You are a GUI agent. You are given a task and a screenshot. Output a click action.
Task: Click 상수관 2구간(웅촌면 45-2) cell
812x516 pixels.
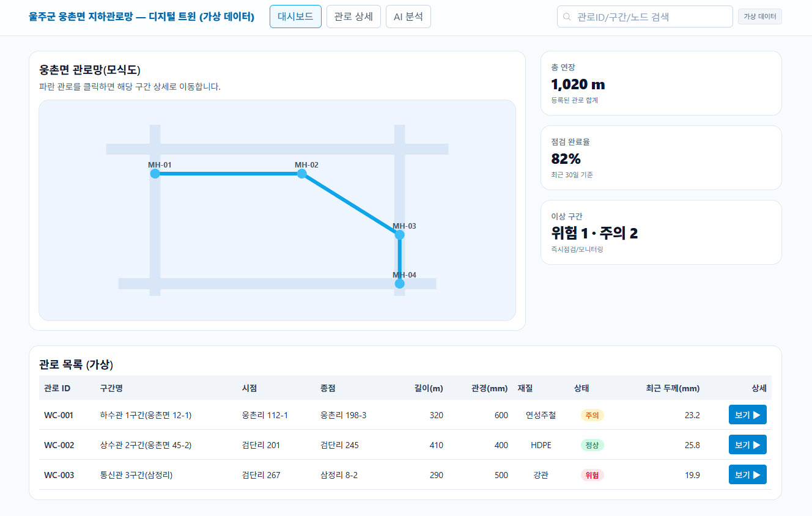[146, 445]
